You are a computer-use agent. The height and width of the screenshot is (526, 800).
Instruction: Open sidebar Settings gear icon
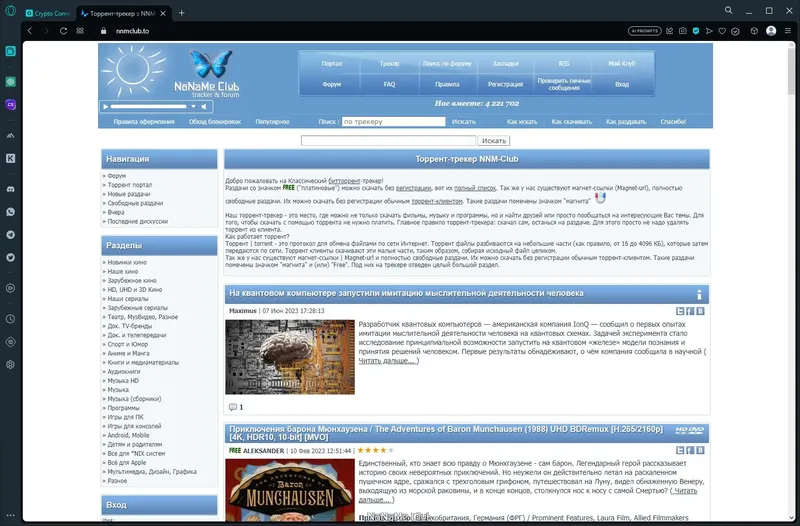tap(10, 365)
